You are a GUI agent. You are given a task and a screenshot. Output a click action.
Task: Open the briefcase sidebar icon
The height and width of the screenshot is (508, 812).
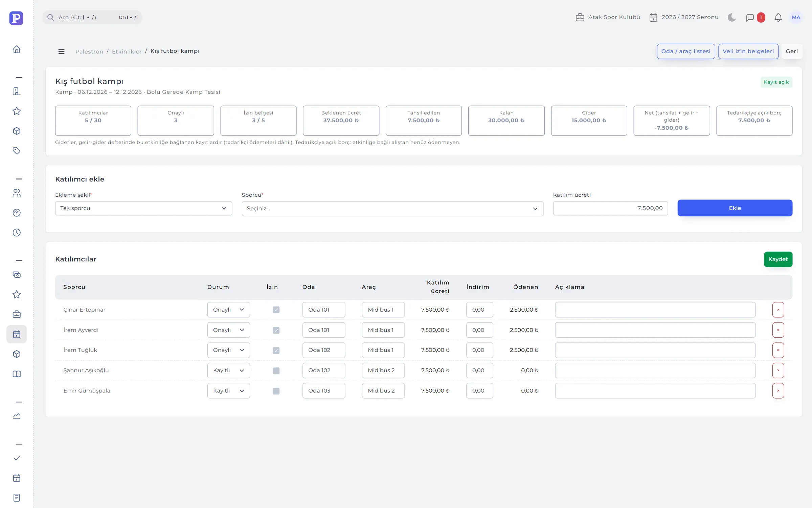(17, 314)
